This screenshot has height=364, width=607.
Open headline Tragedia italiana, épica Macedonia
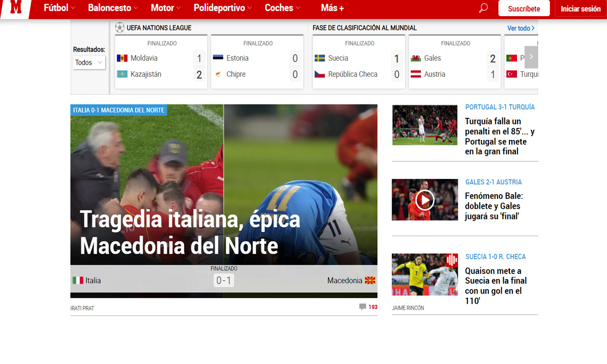[190, 233]
